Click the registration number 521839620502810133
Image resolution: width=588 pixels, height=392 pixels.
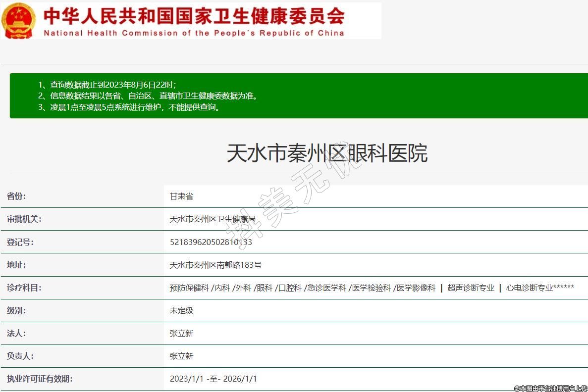[211, 242]
